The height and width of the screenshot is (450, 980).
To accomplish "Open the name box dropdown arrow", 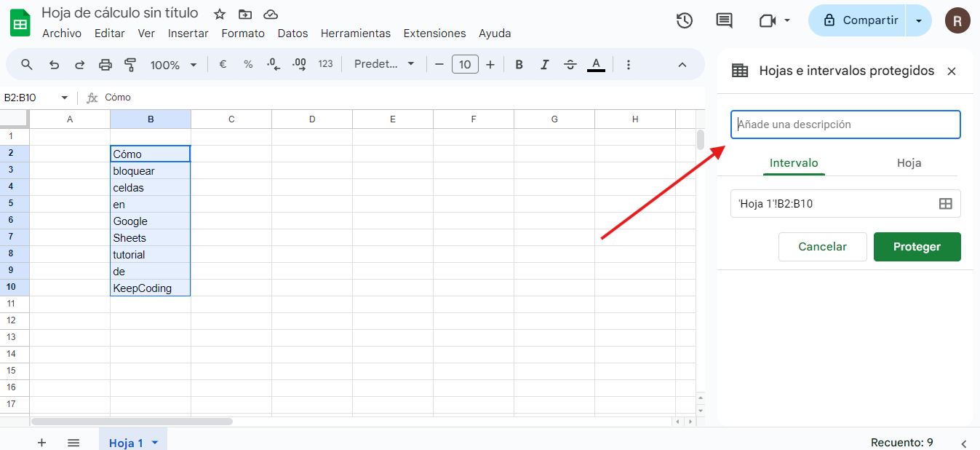I will (x=64, y=98).
